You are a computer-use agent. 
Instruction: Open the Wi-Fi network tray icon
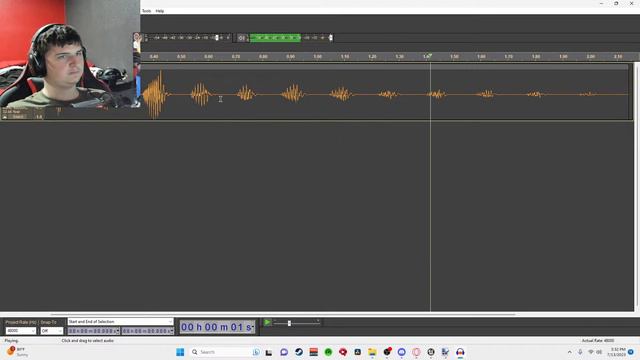591,352
